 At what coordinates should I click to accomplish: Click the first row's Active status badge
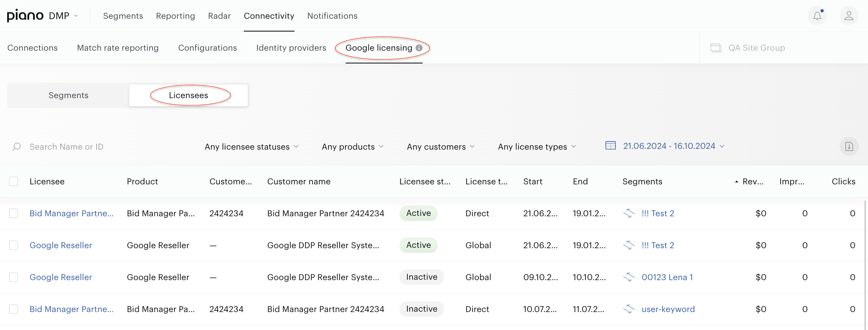(x=419, y=213)
